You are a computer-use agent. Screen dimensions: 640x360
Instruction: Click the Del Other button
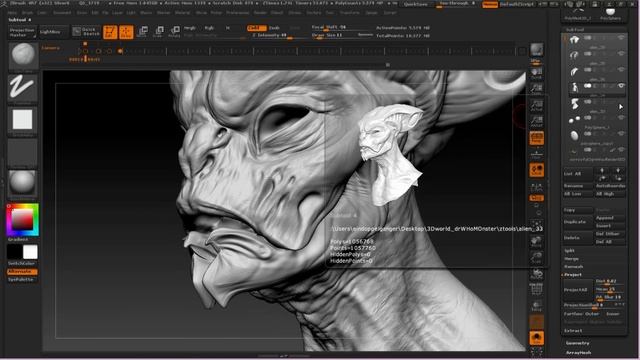pyautogui.click(x=609, y=234)
